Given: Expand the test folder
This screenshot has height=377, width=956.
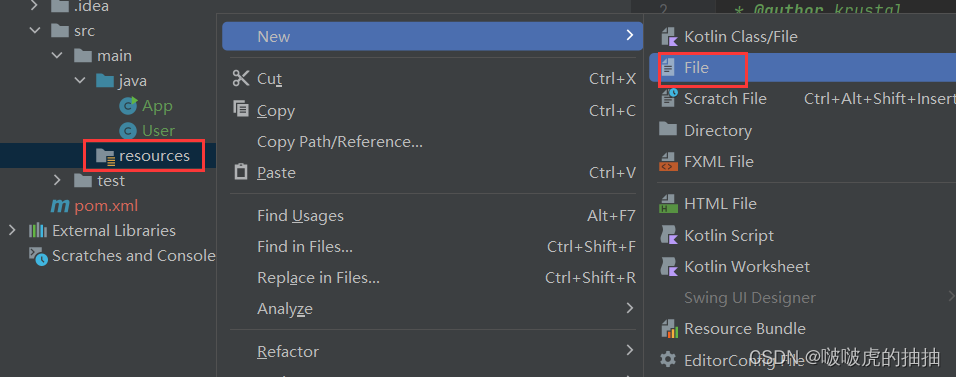Looking at the screenshot, I should [x=57, y=181].
